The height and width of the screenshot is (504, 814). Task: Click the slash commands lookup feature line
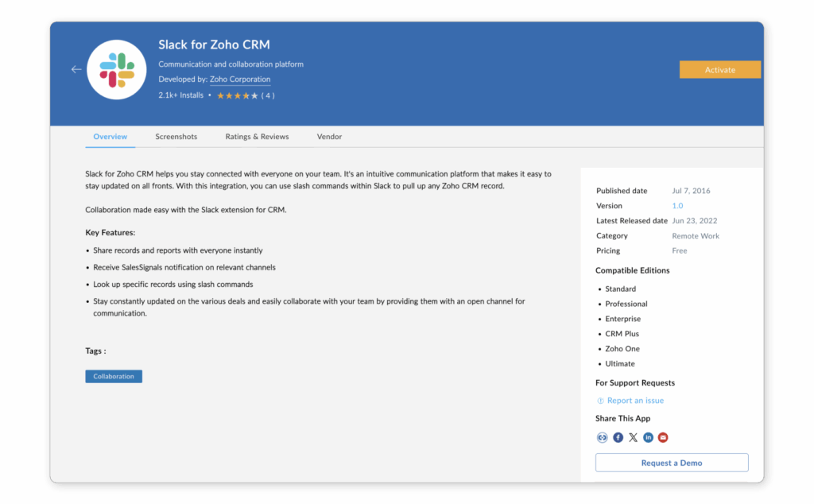click(x=172, y=285)
